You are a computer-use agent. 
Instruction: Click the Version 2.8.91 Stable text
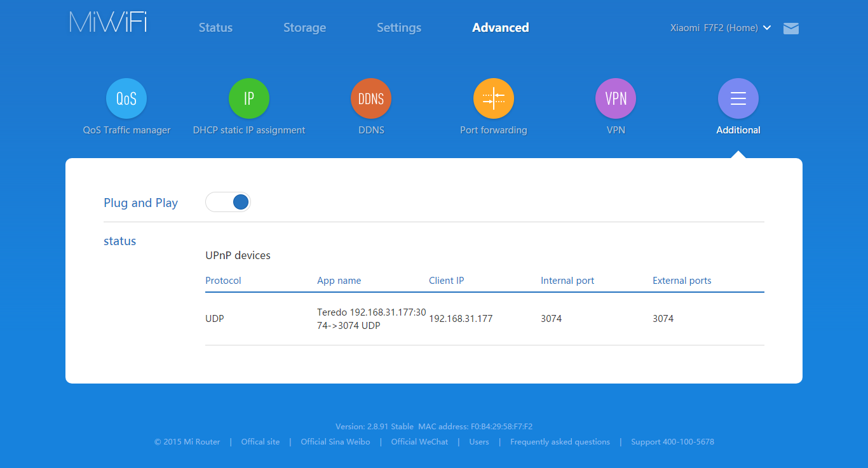pos(375,427)
